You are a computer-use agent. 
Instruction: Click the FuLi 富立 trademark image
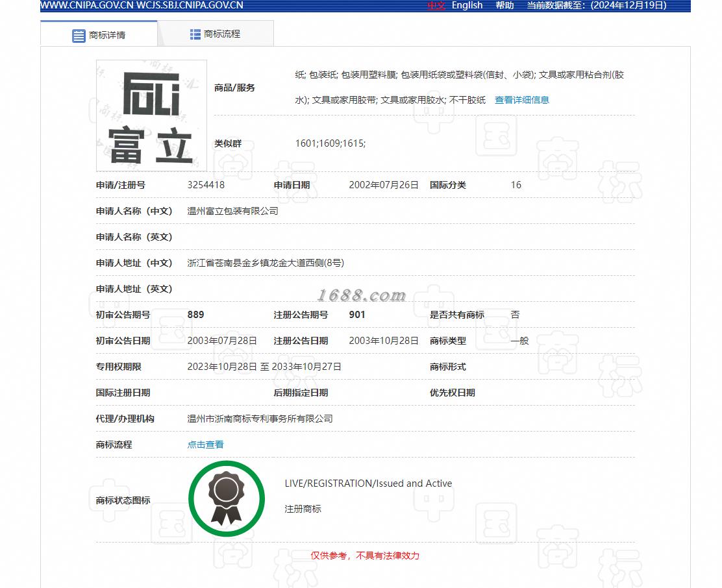click(151, 116)
